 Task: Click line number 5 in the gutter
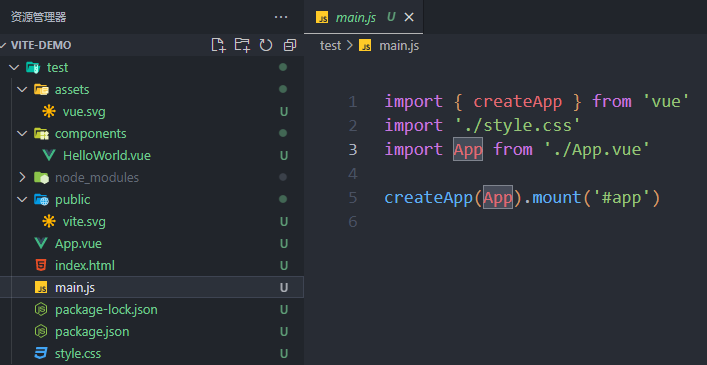point(353,198)
